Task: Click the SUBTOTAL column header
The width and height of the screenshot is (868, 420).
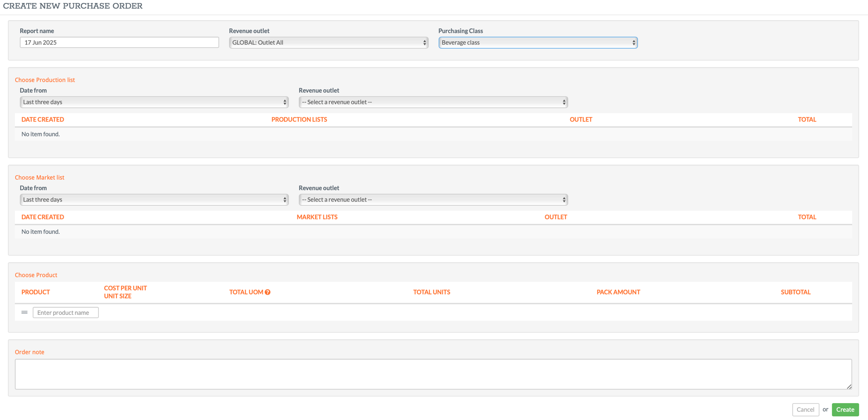Action: pyautogui.click(x=795, y=292)
